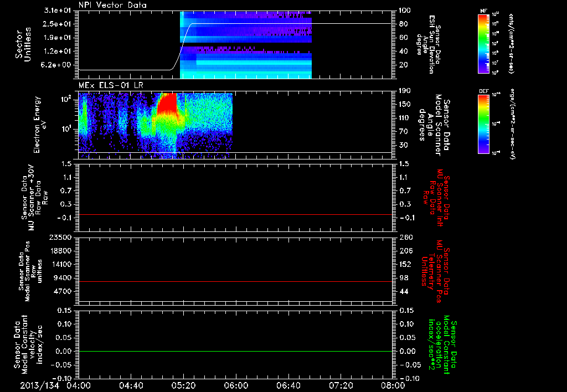
Task: Click the 'NF' label above the color bar
Action: tap(483, 11)
